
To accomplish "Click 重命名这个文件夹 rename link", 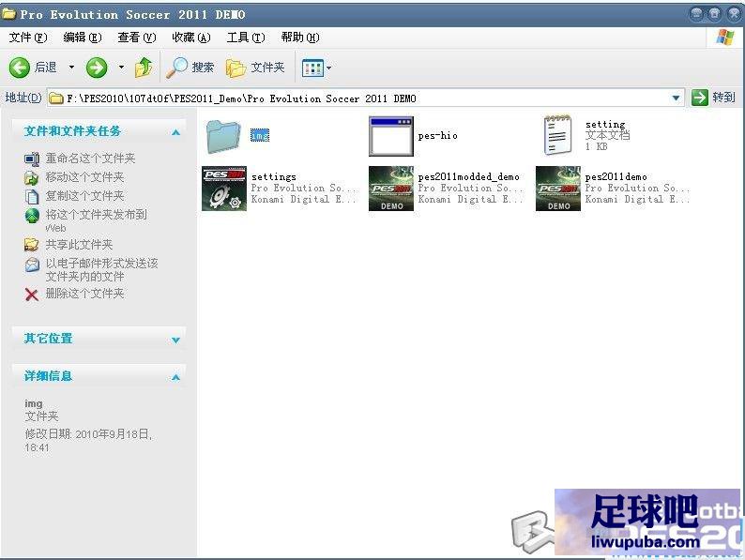I will (x=90, y=159).
